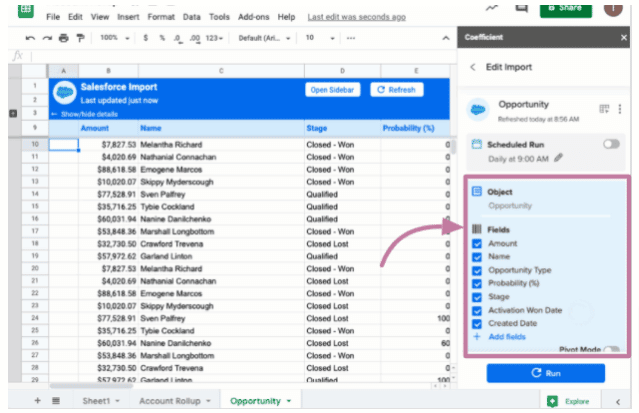
Task: Click the formula bar input
Action: (244, 56)
